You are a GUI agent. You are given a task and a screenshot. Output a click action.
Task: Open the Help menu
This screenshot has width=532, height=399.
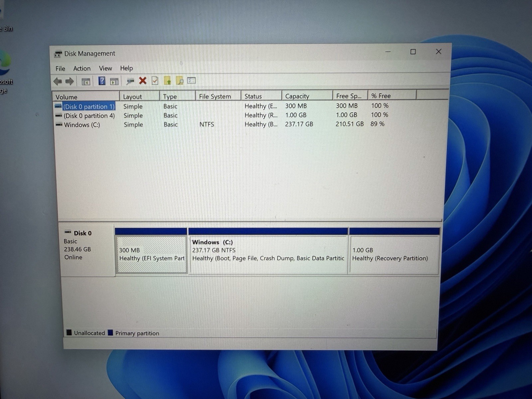pos(126,68)
